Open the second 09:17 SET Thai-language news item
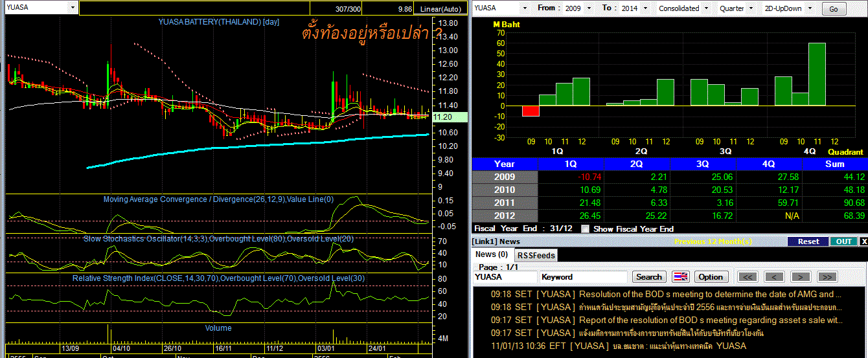 (627, 333)
